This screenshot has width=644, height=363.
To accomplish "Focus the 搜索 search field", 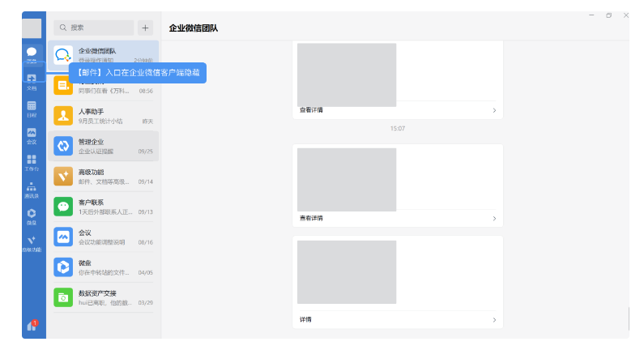I will tap(94, 28).
